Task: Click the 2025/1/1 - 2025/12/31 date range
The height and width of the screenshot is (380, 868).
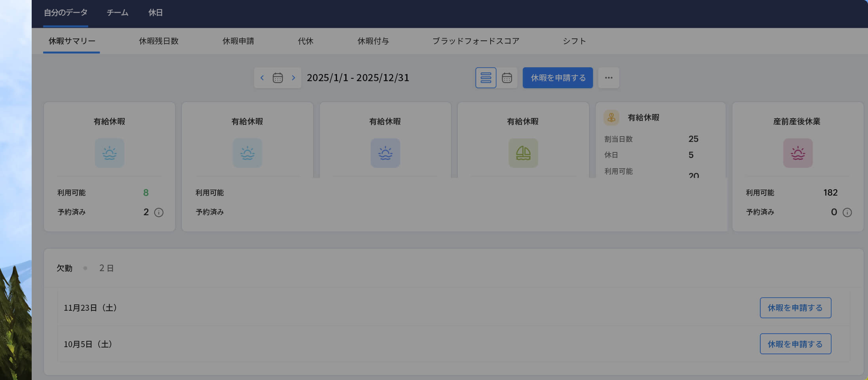Action: click(x=358, y=78)
